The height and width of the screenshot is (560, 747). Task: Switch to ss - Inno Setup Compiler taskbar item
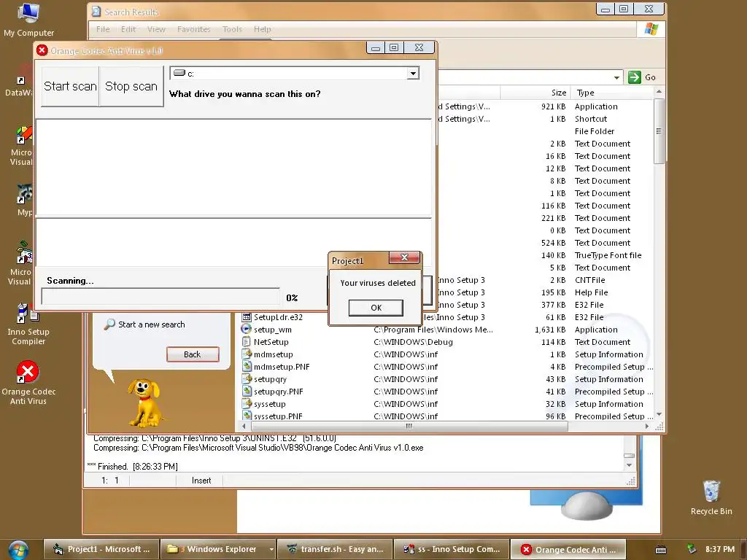click(x=452, y=549)
